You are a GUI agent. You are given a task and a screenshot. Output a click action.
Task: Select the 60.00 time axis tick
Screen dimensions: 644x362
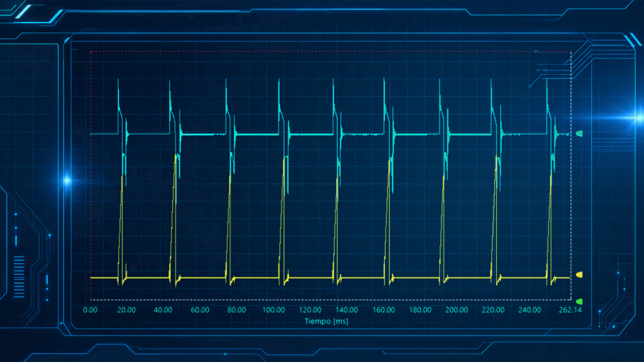[x=200, y=310]
